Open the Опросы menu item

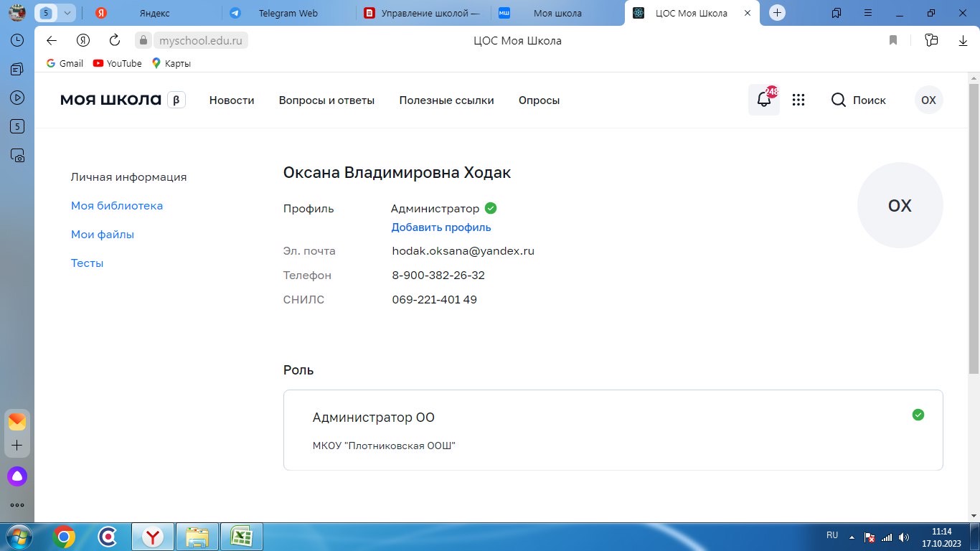[x=539, y=100]
